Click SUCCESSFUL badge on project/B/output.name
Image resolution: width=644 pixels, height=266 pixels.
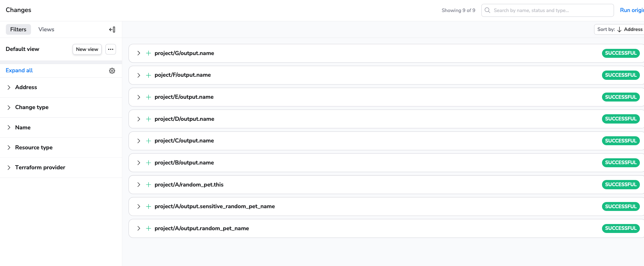621,162
